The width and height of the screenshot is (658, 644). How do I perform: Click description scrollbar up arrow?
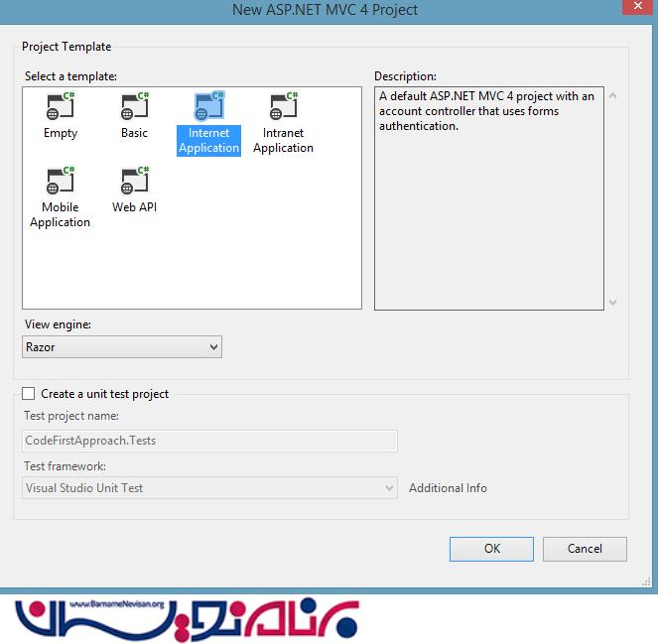[x=612, y=96]
